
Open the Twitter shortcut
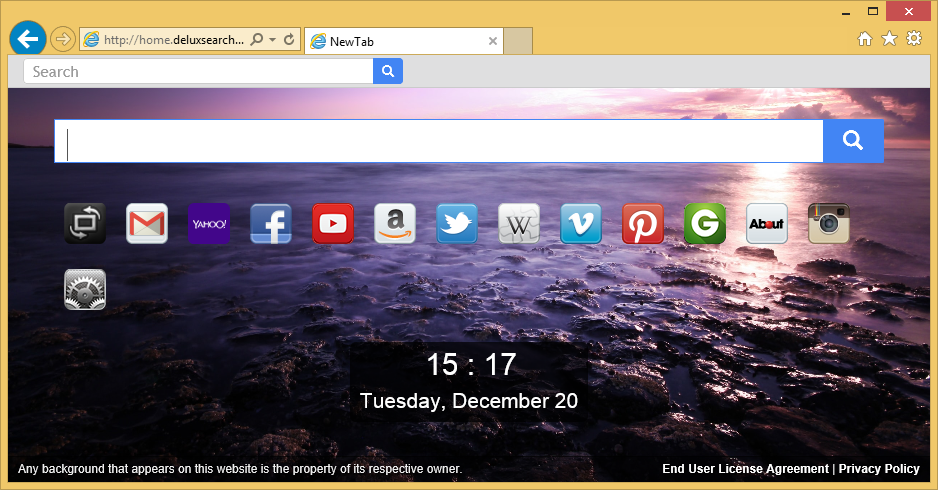point(457,223)
